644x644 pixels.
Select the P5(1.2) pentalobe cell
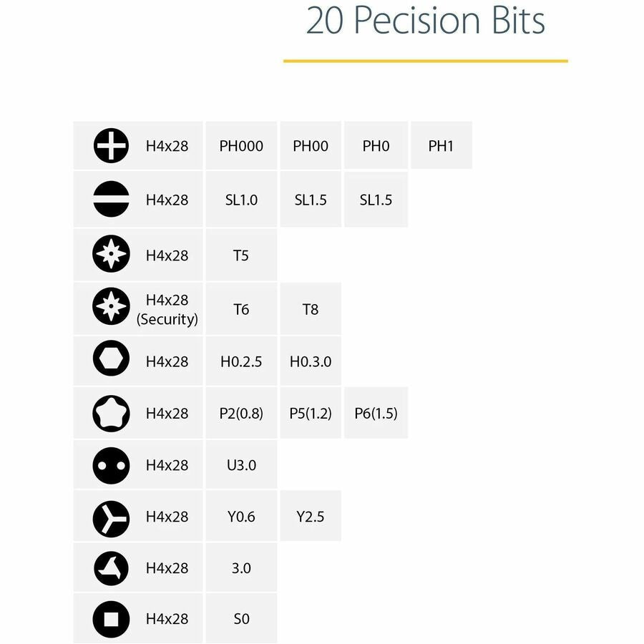(311, 413)
